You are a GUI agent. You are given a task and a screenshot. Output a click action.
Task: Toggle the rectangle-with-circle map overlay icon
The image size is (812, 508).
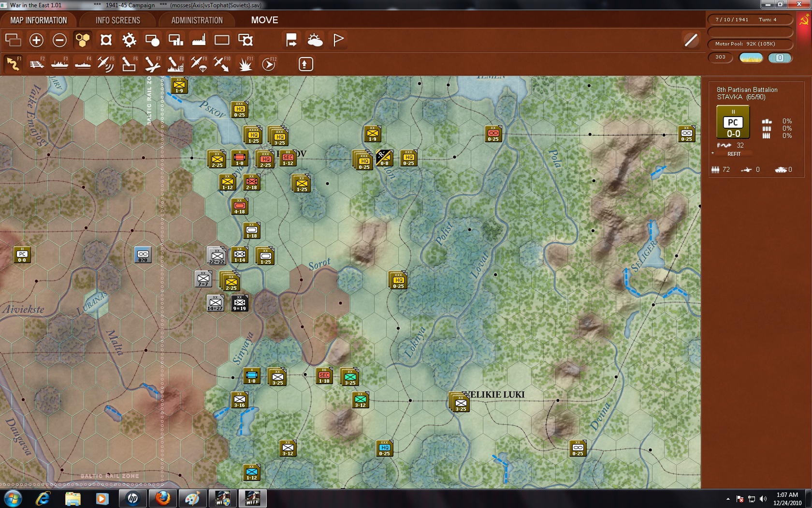(152, 40)
